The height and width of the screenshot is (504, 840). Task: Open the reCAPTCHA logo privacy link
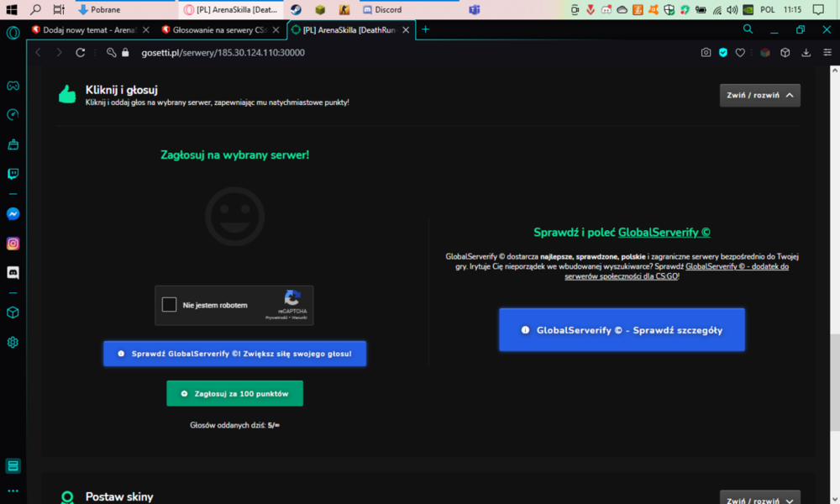coord(292,298)
